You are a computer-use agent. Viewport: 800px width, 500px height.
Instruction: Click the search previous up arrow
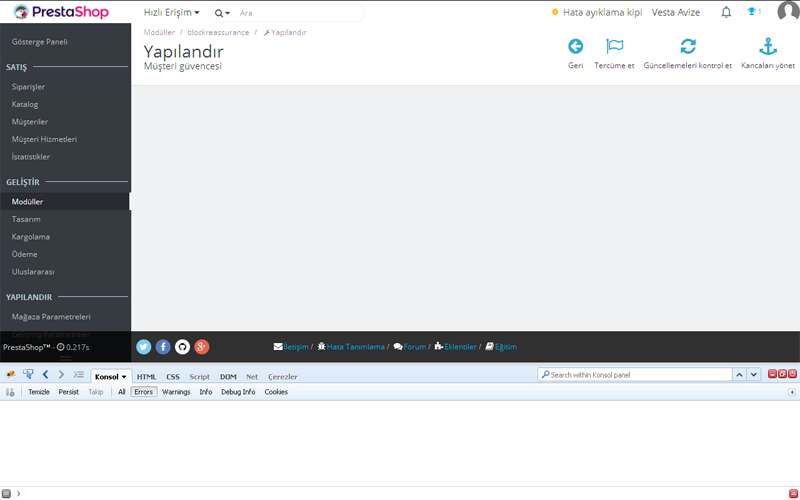739,374
